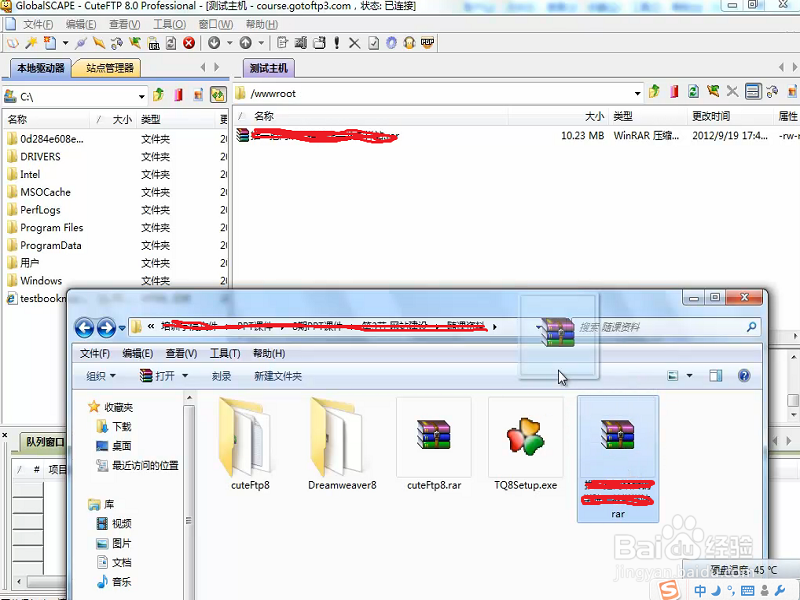Open 查看(V) menu in Explorer window
800x600 pixels.
[x=181, y=354]
